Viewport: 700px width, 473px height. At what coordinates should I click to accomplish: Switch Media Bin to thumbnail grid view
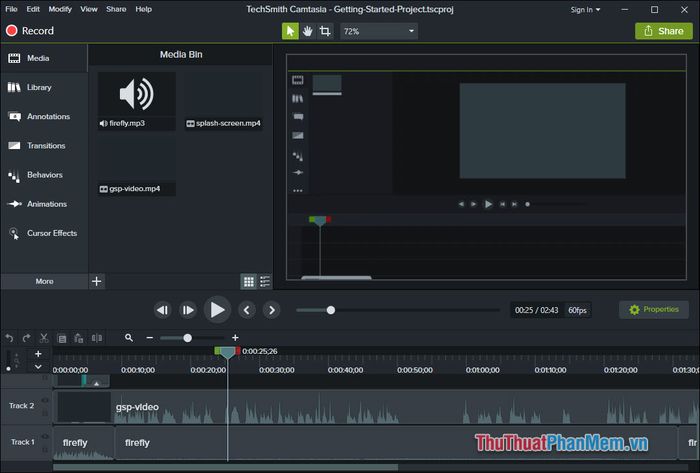[x=249, y=282]
